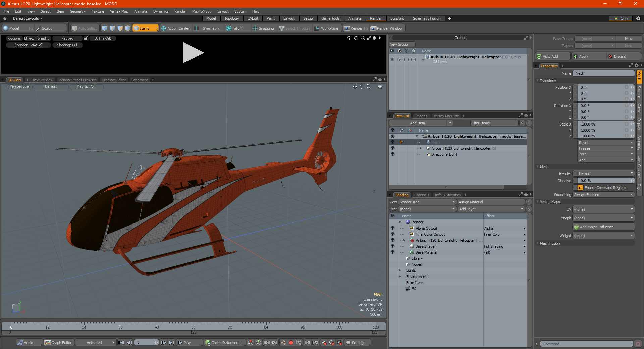This screenshot has height=349, width=644.
Task: Toggle visibility of Airbus group in Groups panel
Action: coord(392,59)
